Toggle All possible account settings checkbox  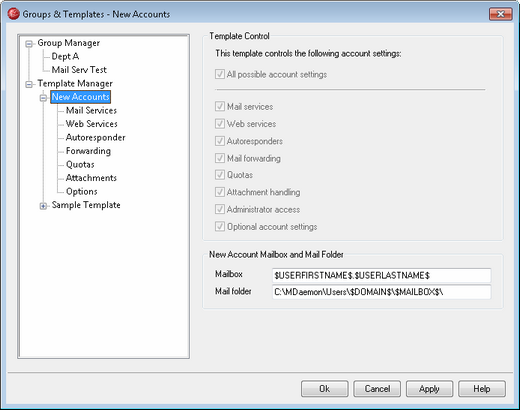220,74
